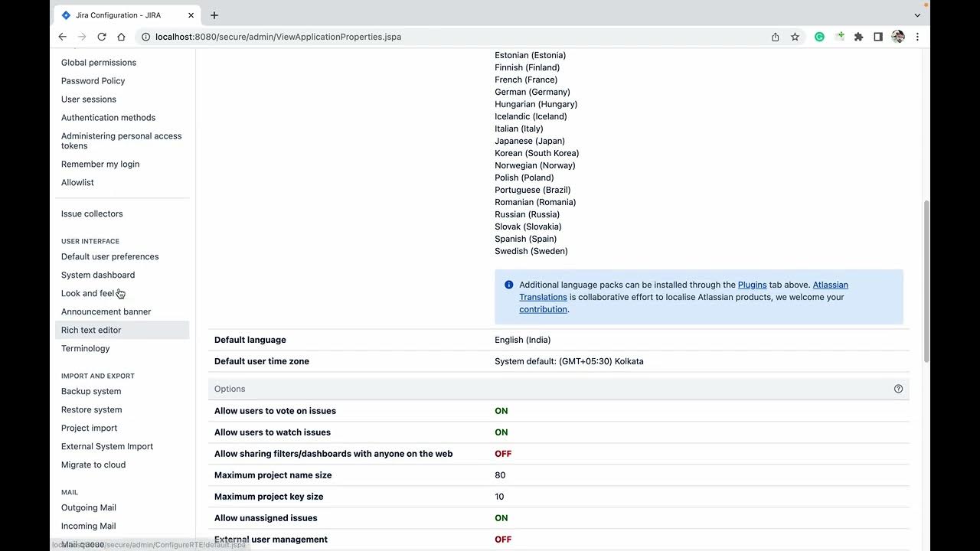
Task: Click the browser back arrow
Action: coord(63,37)
